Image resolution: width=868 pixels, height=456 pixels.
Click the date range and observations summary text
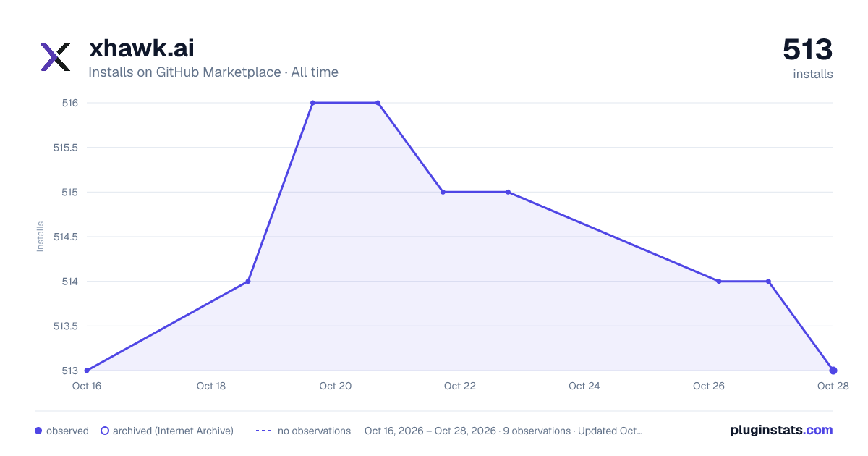(x=503, y=431)
